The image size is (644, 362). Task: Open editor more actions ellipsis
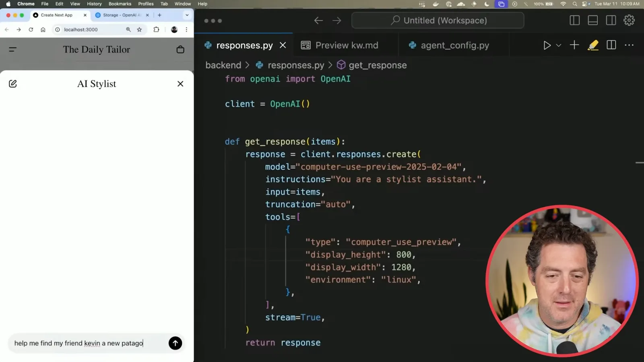point(629,45)
